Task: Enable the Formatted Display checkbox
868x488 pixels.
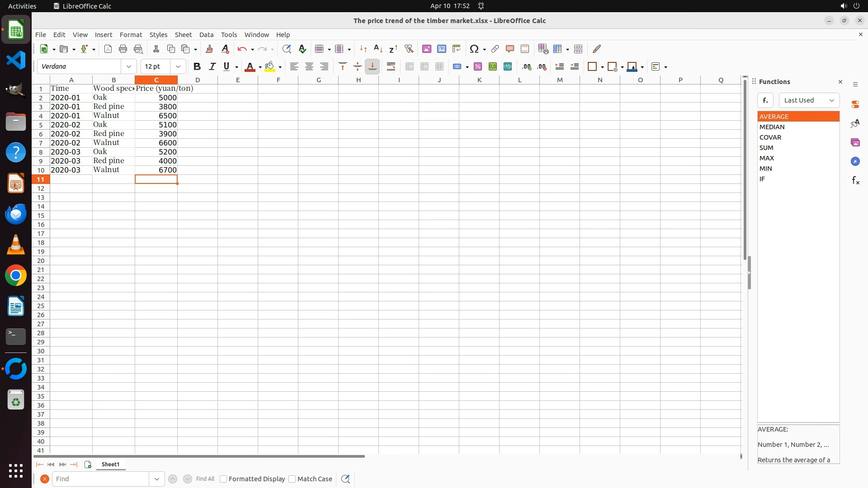Action: click(223, 479)
